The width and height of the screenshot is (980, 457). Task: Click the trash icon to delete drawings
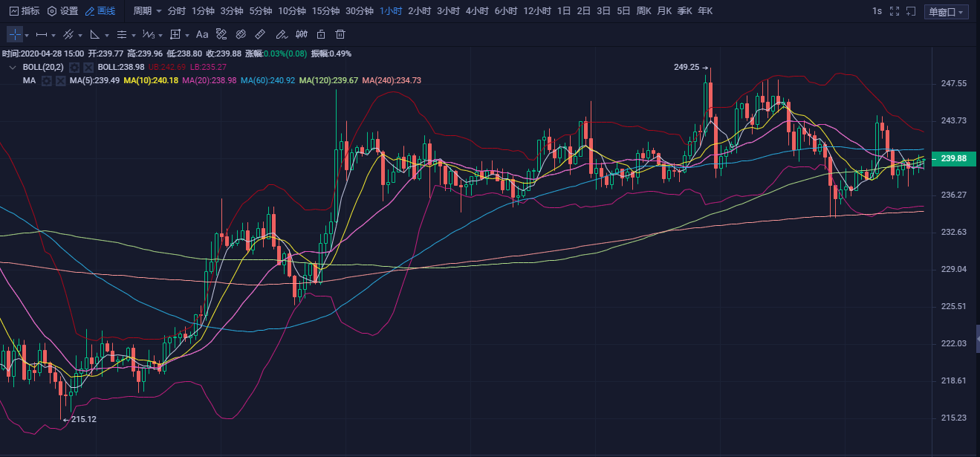tap(340, 34)
